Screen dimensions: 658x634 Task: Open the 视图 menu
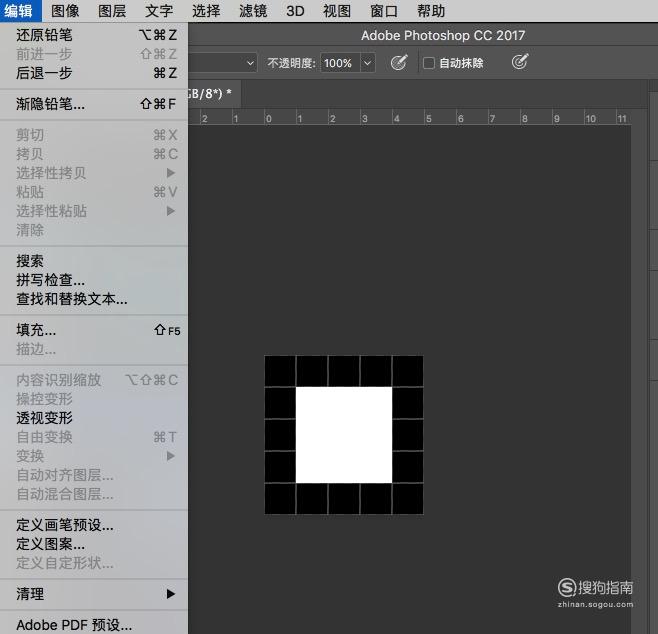point(337,11)
